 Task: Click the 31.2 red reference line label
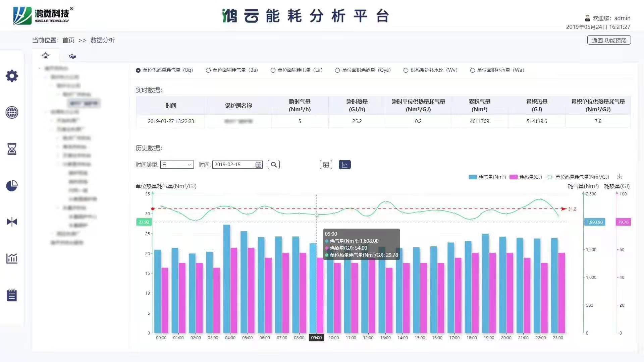[x=572, y=209]
